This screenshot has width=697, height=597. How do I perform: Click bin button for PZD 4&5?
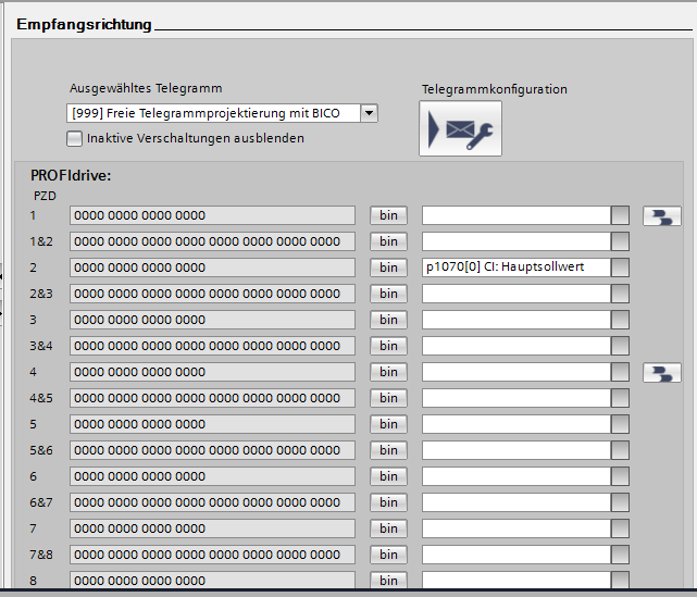(x=389, y=397)
